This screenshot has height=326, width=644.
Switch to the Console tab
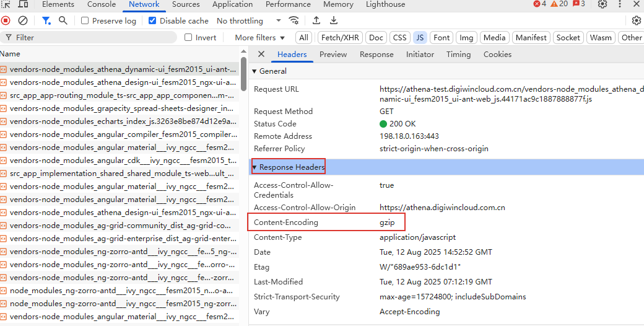point(101,4)
